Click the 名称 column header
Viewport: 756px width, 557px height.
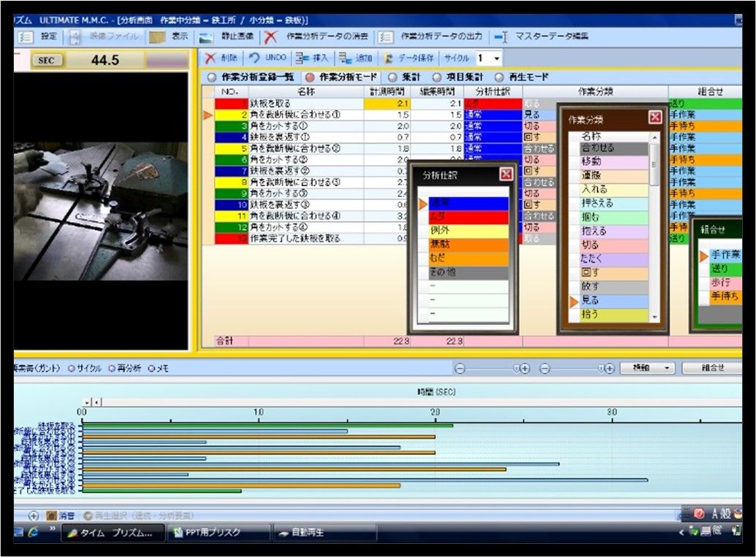(x=307, y=91)
